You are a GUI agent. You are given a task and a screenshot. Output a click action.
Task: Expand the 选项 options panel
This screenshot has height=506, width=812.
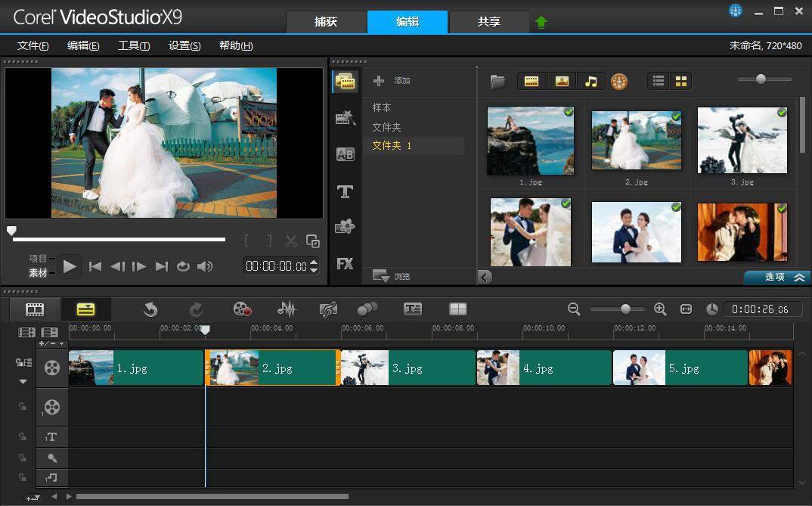pos(777,278)
